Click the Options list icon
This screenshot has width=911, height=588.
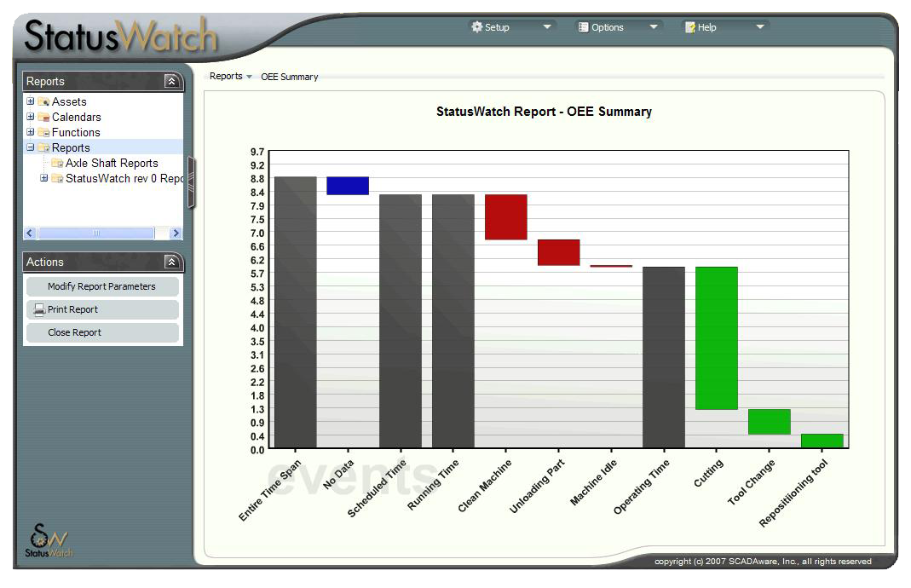coord(583,27)
